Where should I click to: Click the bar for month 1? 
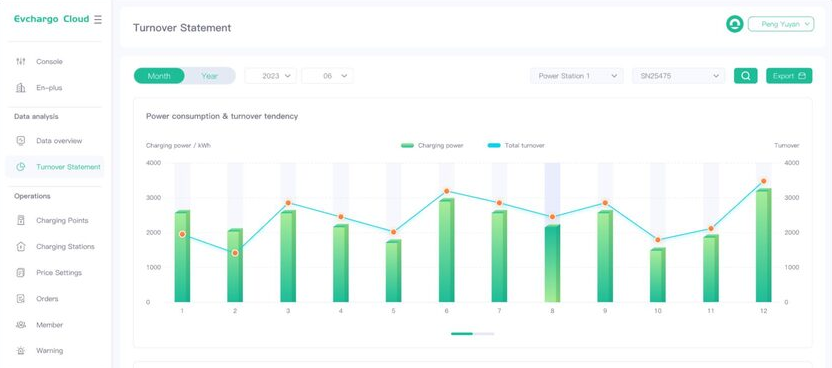click(182, 257)
